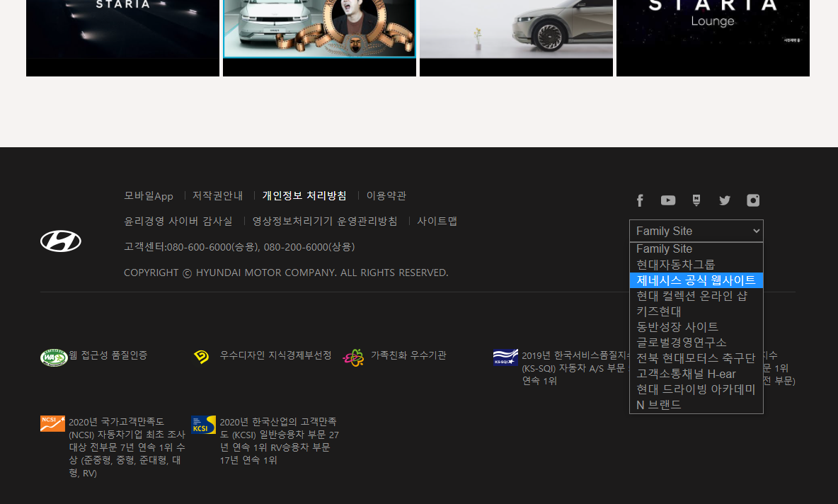
Task: Open the 이용약관 terms link
Action: point(386,195)
